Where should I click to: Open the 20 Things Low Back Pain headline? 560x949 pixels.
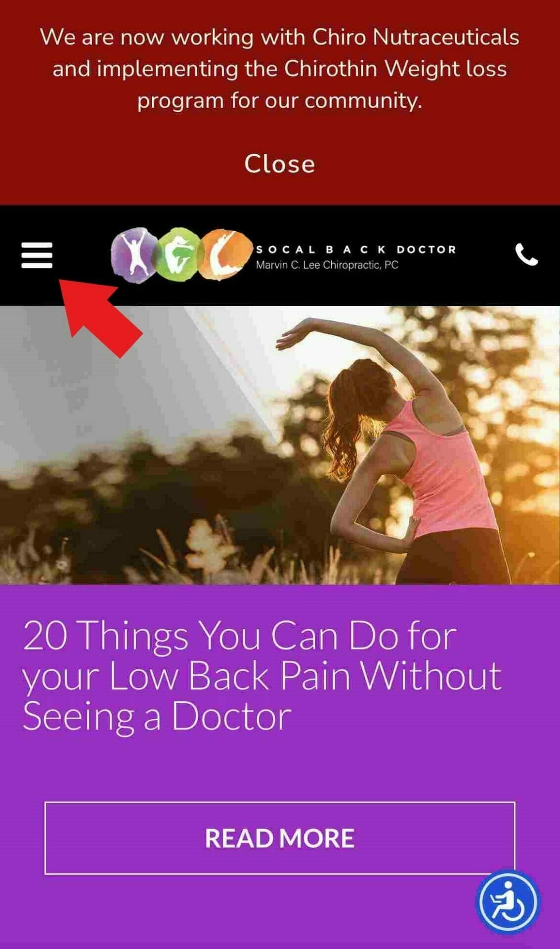pyautogui.click(x=262, y=676)
